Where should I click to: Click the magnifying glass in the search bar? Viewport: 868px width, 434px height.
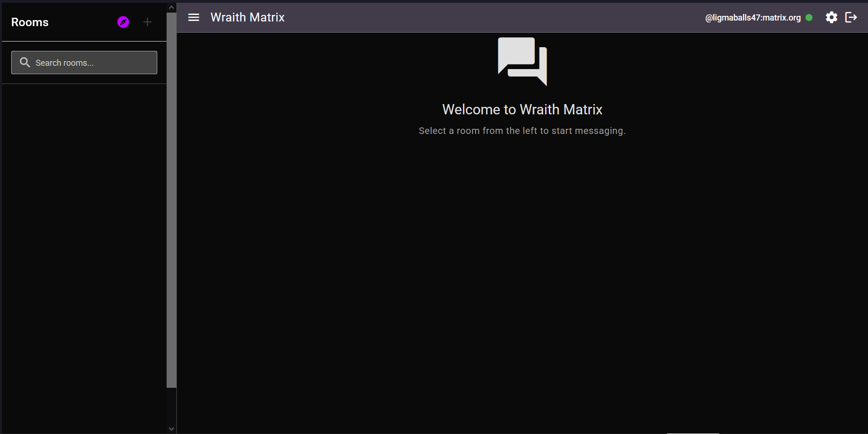[x=25, y=62]
